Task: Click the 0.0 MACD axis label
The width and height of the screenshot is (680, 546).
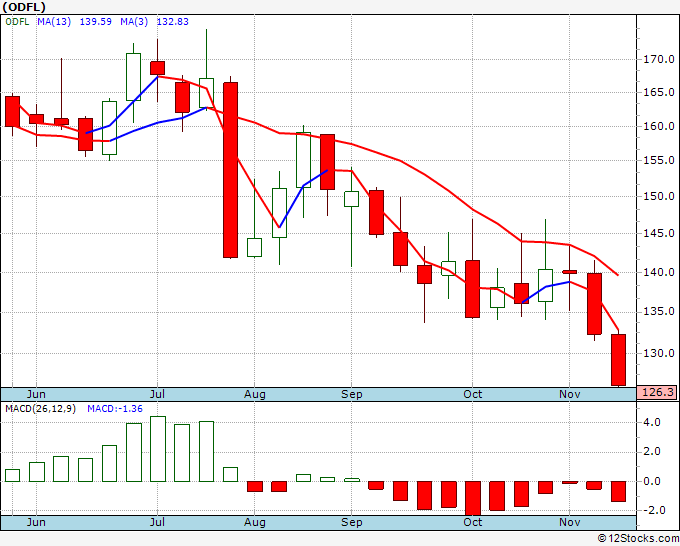Action: tap(652, 481)
